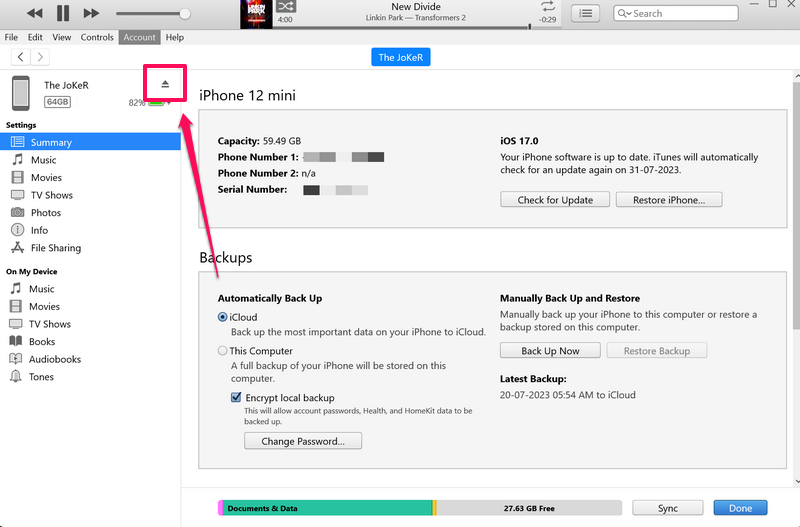Eject The JoKeR iPhone
Image resolution: width=800 pixels, height=527 pixels.
pos(165,84)
